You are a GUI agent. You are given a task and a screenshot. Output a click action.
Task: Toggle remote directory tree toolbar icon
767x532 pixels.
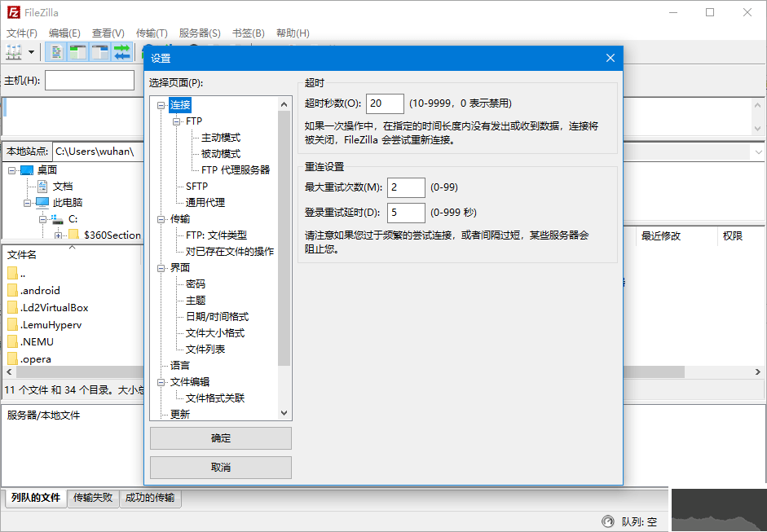coord(99,52)
